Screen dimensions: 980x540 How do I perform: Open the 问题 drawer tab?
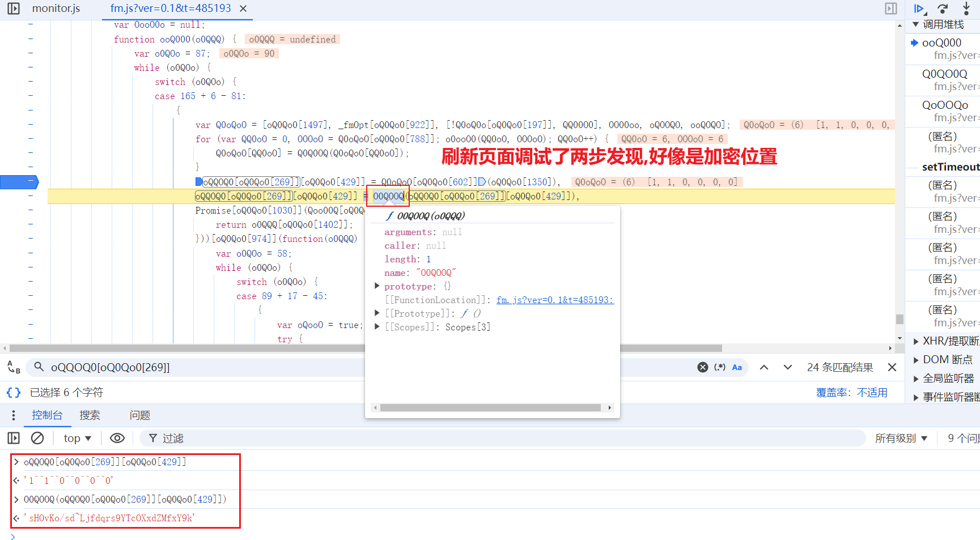tap(139, 415)
